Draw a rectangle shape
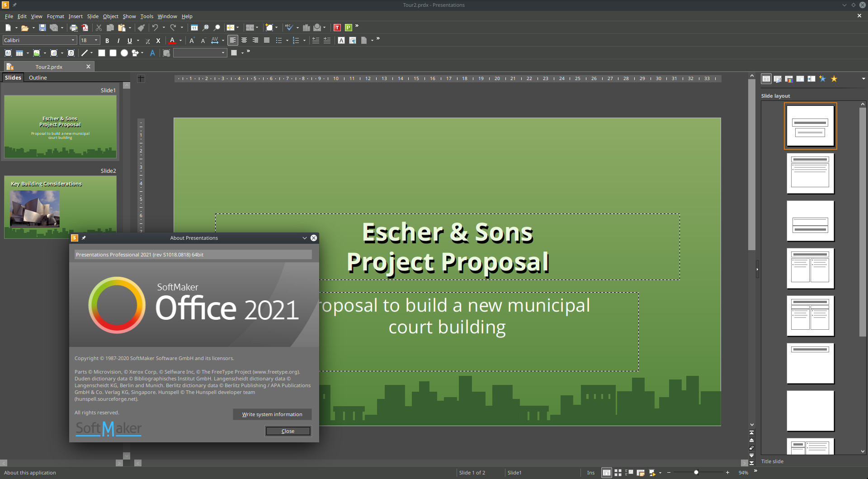 click(x=102, y=53)
